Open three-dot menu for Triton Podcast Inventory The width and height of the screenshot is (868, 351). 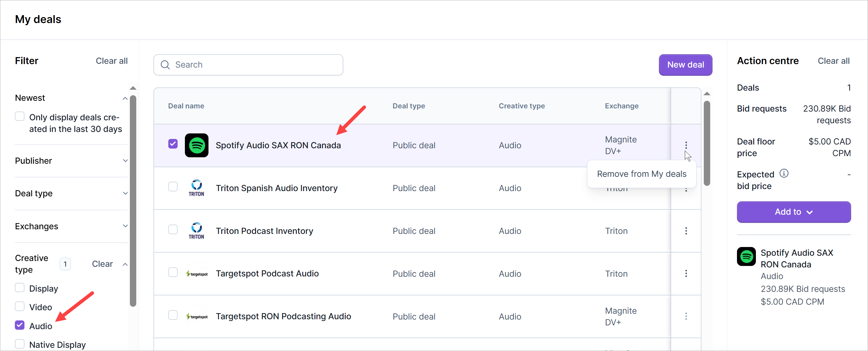coord(686,231)
